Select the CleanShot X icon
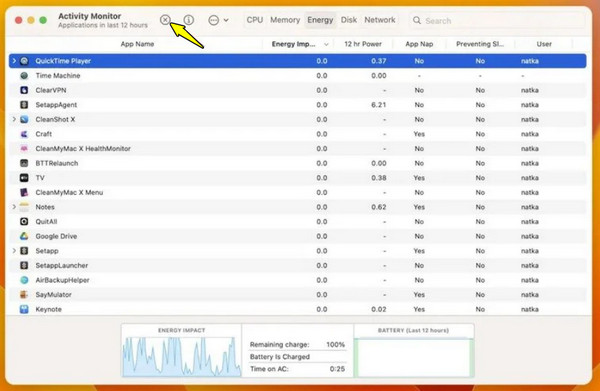Screen dimensions: 600x391 [x=24, y=119]
